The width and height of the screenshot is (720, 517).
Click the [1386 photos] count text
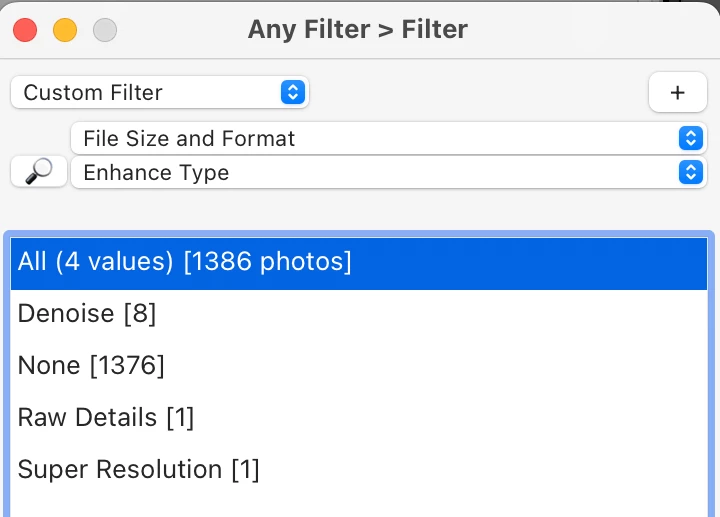(267, 262)
